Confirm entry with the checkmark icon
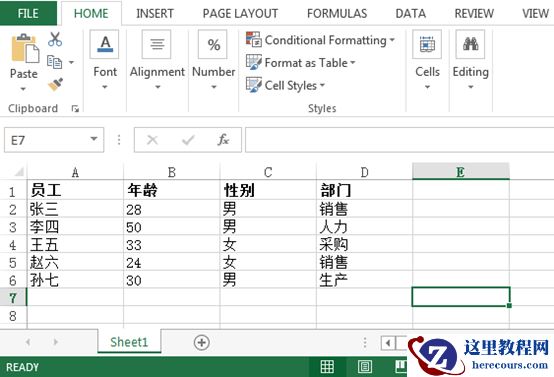Screen dimensions: 554x377 pyautogui.click(x=188, y=140)
